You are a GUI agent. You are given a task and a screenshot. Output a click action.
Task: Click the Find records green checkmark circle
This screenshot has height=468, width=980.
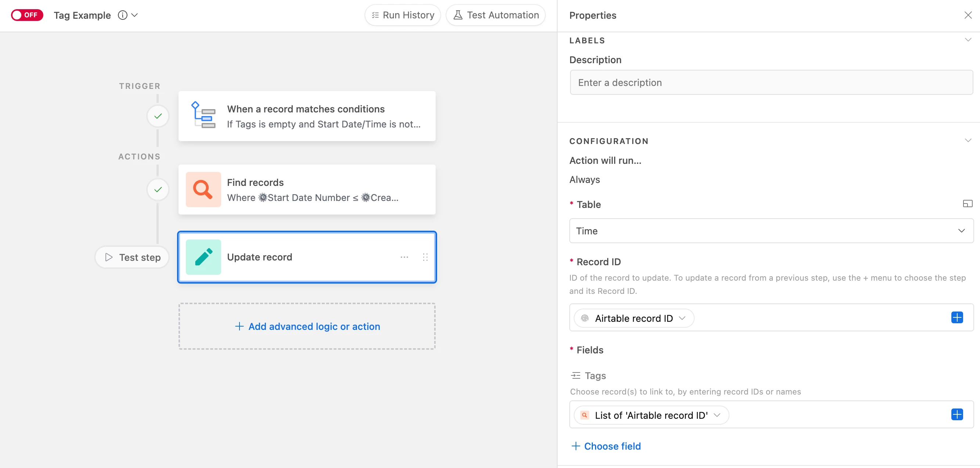coord(158,190)
